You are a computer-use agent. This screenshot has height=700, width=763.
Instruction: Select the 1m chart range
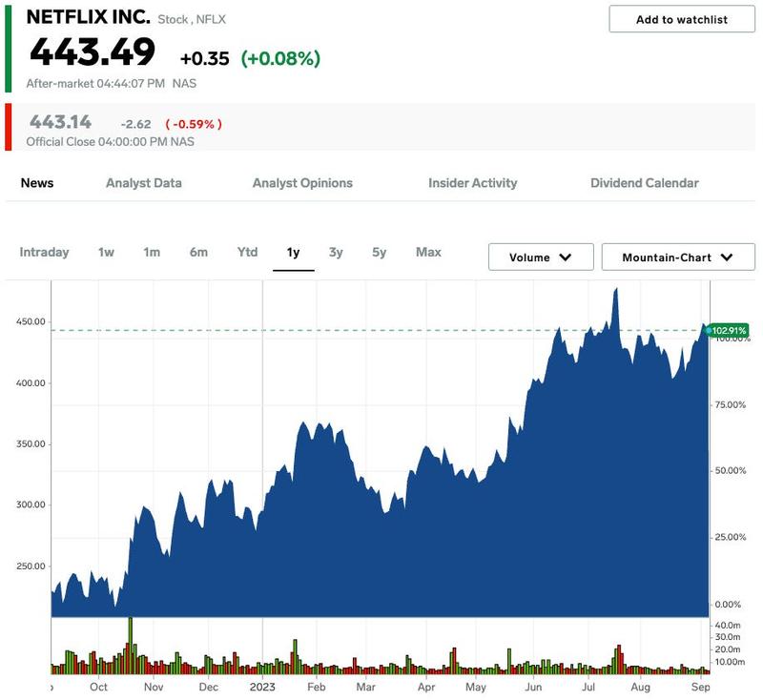[x=152, y=252]
